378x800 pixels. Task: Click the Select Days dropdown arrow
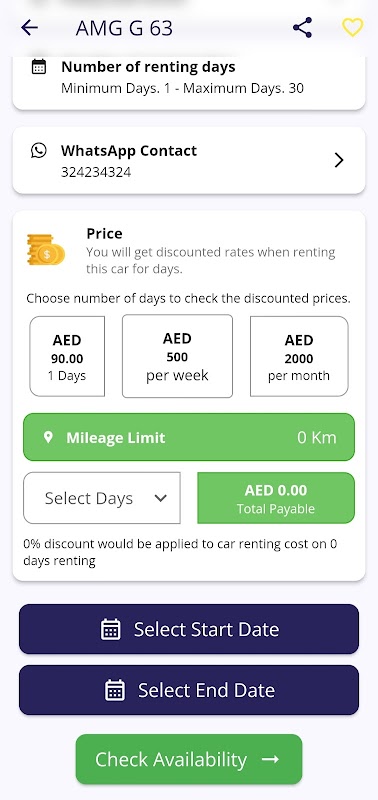click(x=161, y=498)
